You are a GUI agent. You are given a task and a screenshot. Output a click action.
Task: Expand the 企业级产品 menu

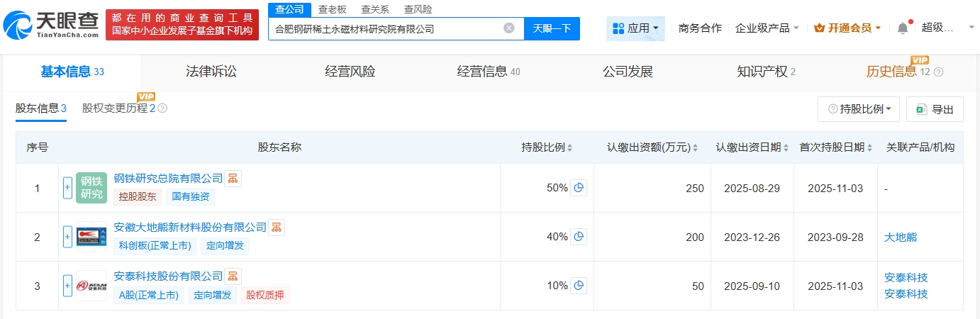[x=767, y=28]
